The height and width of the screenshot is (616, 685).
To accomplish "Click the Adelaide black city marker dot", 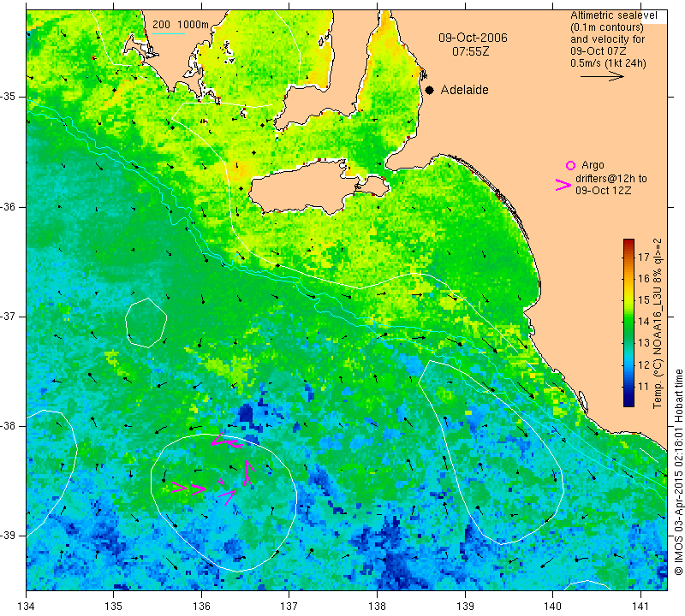I will (x=430, y=90).
